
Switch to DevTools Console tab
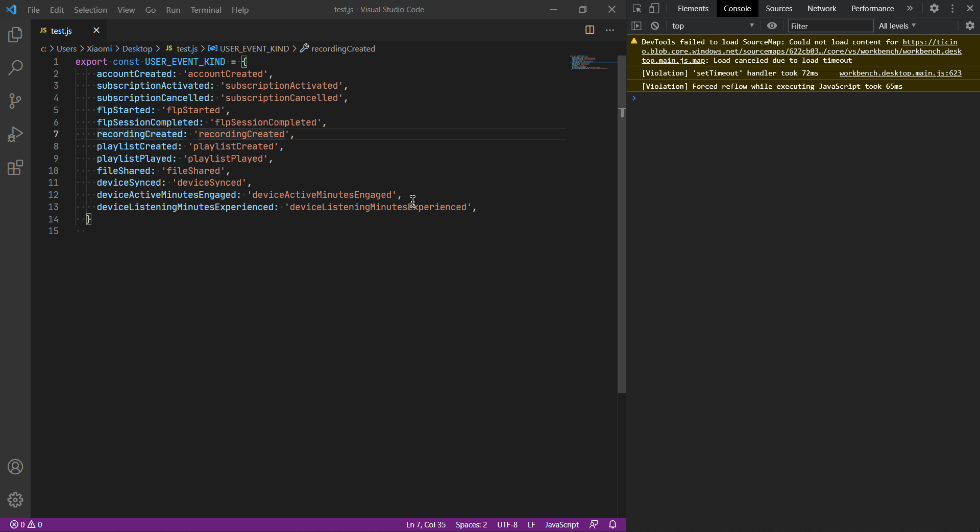(x=737, y=9)
